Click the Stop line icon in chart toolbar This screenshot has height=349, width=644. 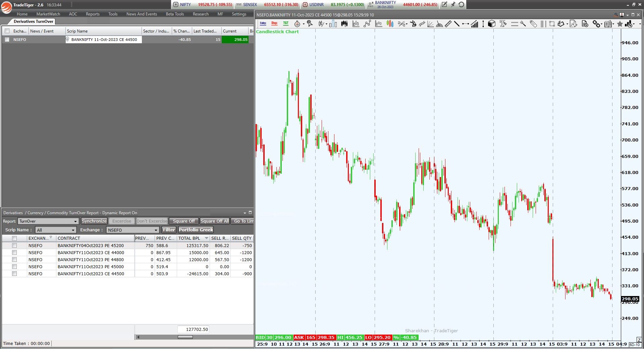point(274,23)
